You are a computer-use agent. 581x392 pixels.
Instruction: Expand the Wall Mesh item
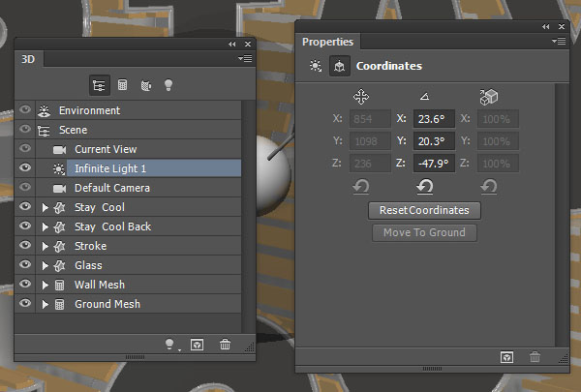point(45,285)
